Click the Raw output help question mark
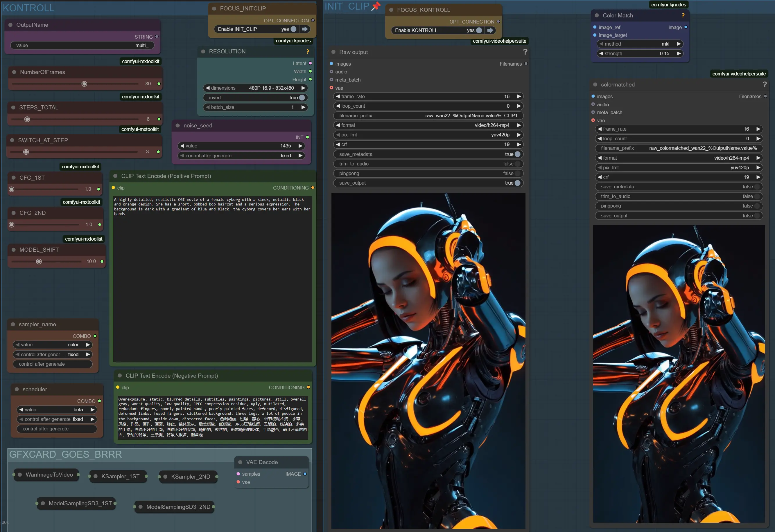The height and width of the screenshot is (532, 775). pos(525,52)
